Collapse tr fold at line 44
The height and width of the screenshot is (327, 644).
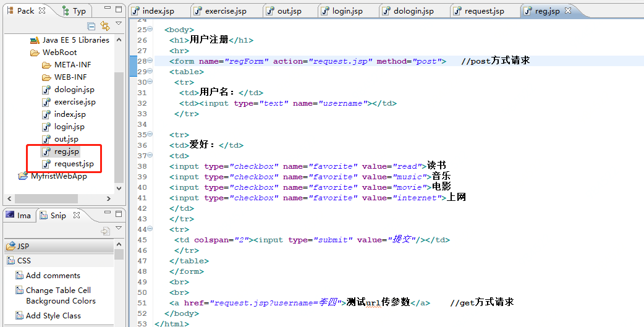click(150, 229)
